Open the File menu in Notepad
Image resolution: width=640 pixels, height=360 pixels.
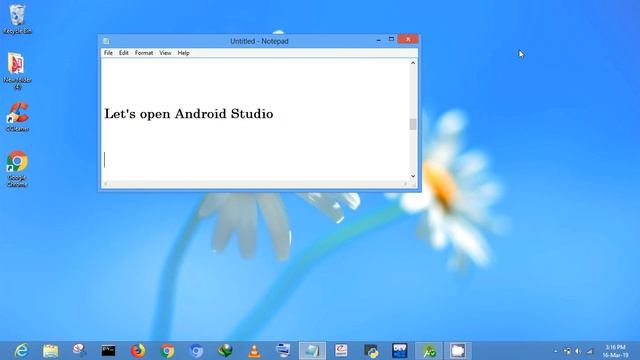(108, 53)
